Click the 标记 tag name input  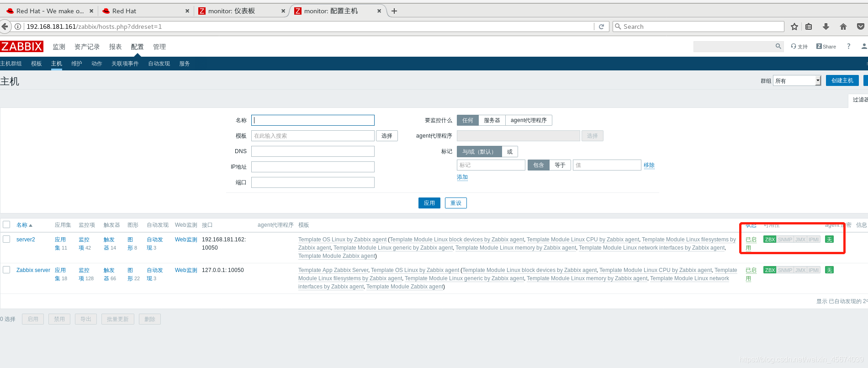491,165
